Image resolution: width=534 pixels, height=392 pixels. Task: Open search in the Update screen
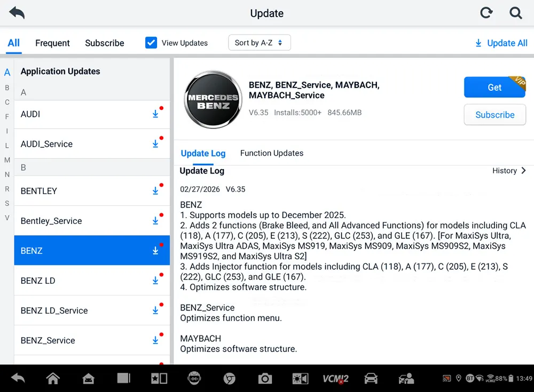[516, 13]
